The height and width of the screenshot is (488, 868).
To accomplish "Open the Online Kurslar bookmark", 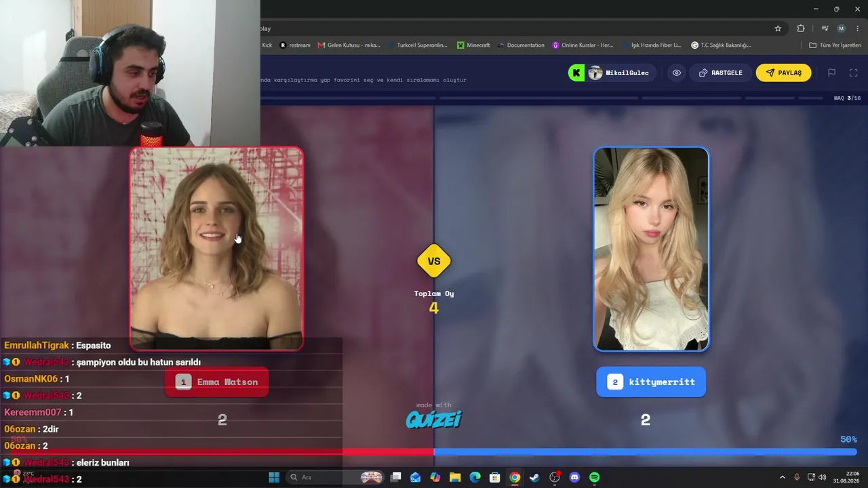I will pos(583,45).
